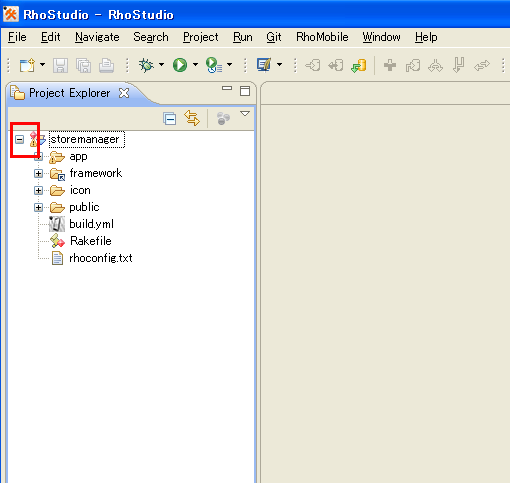Click the Save disk icon
The image size is (510, 483).
point(60,65)
